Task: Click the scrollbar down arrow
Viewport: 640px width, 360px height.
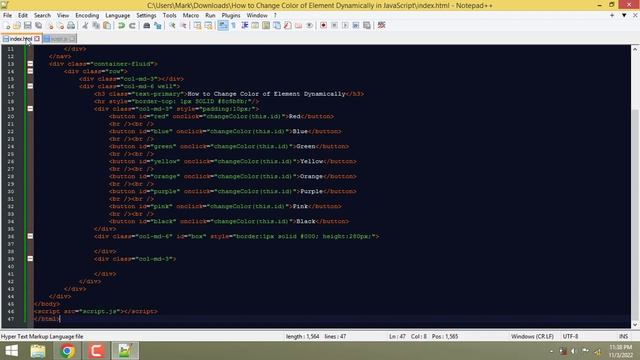Action: coord(635,325)
